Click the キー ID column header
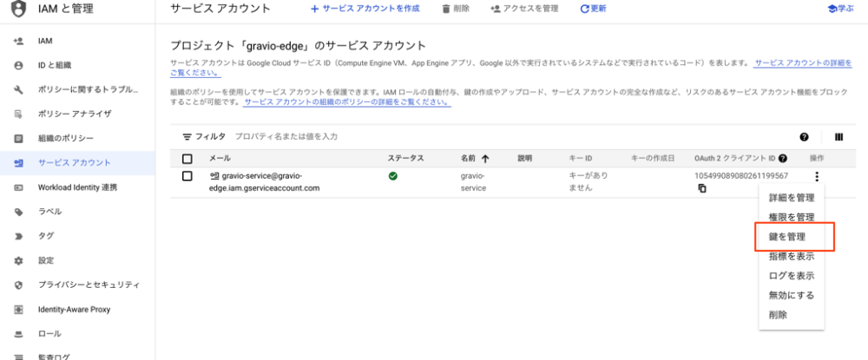The height and width of the screenshot is (360, 868). click(x=581, y=159)
